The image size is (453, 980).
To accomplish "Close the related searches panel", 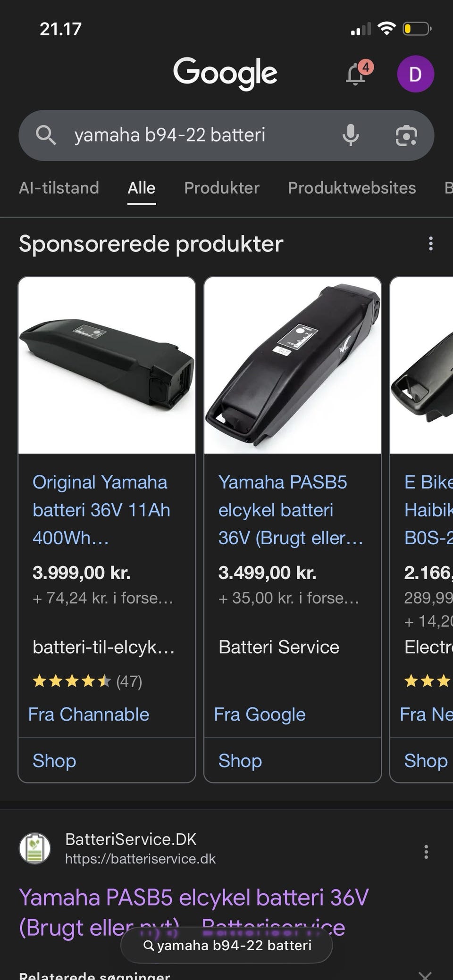I will 425,974.
